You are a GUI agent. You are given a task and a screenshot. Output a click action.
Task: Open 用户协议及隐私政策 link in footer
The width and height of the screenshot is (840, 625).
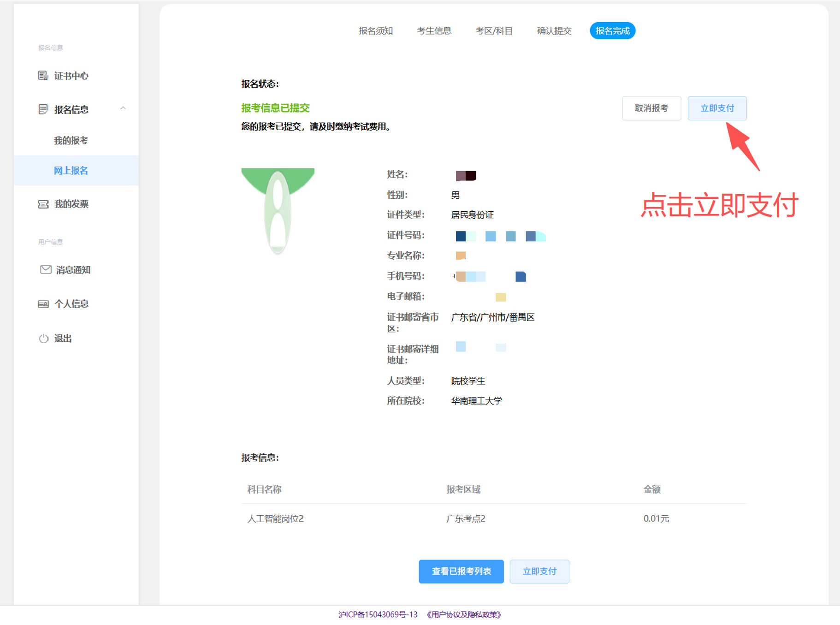click(464, 615)
